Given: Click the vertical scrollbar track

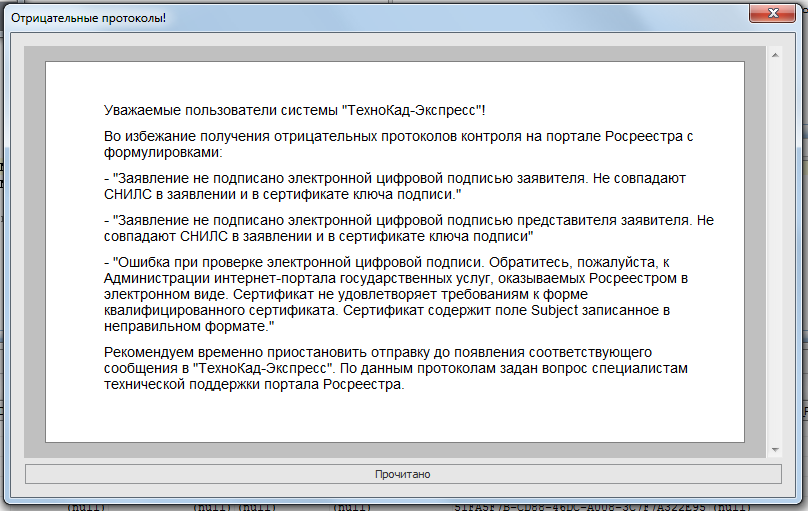Looking at the screenshot, I should (x=774, y=250).
